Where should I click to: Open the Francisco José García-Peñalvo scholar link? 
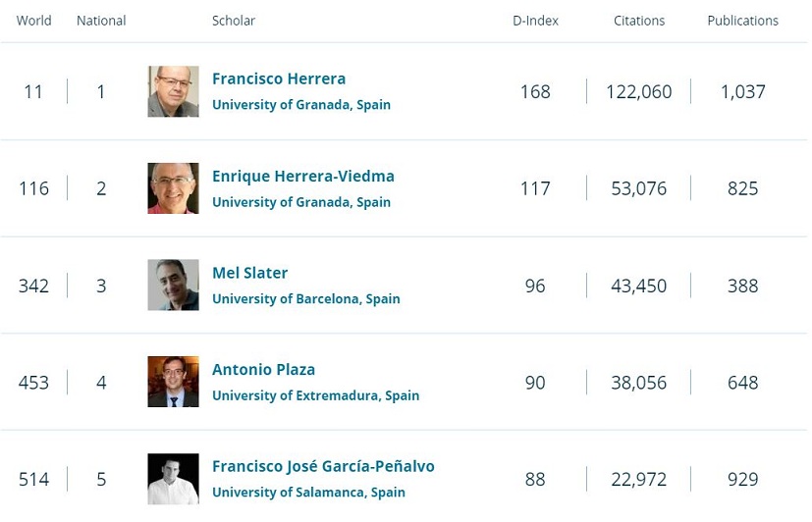coord(323,466)
